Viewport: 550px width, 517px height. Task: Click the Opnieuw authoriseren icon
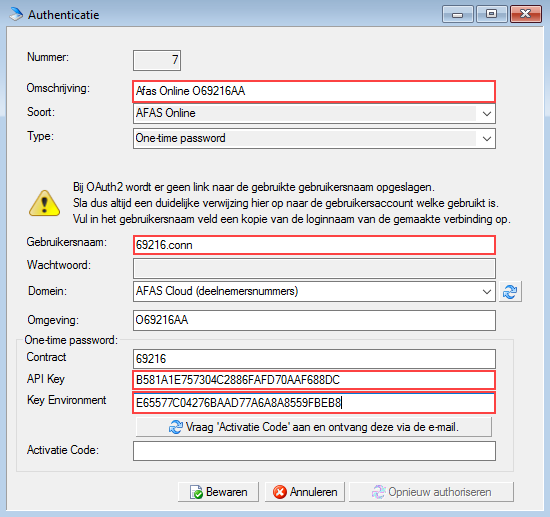[378, 492]
